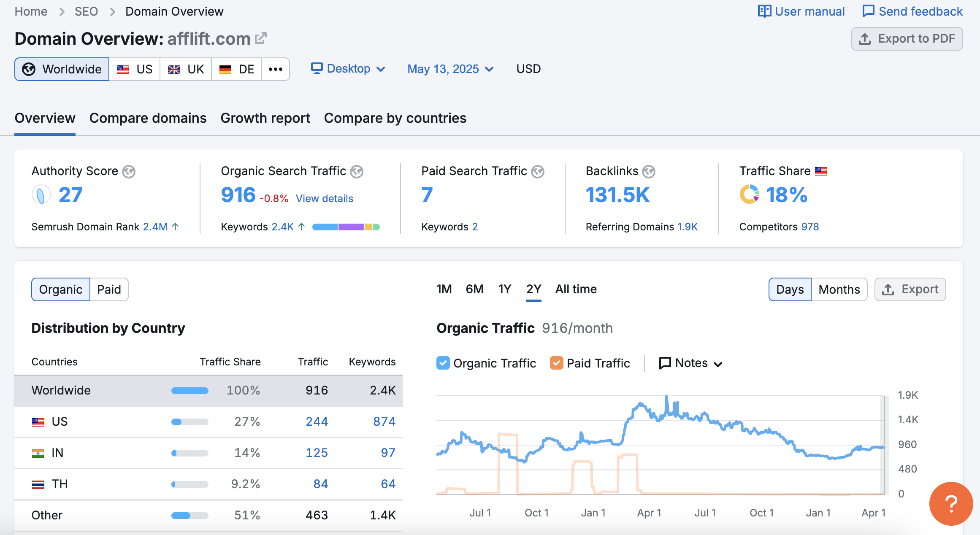This screenshot has width=980, height=535.
Task: Click the organic traffic peak on the chart
Action: pos(666,396)
